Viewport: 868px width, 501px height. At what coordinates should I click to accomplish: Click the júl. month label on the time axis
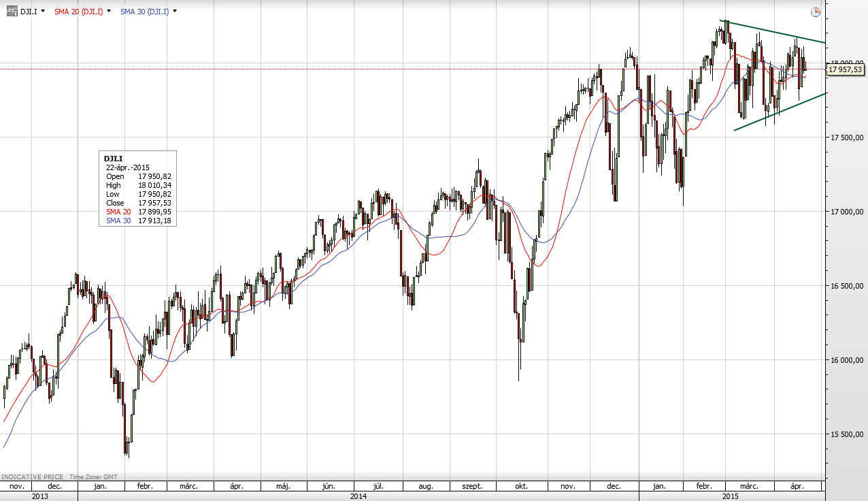[378, 487]
